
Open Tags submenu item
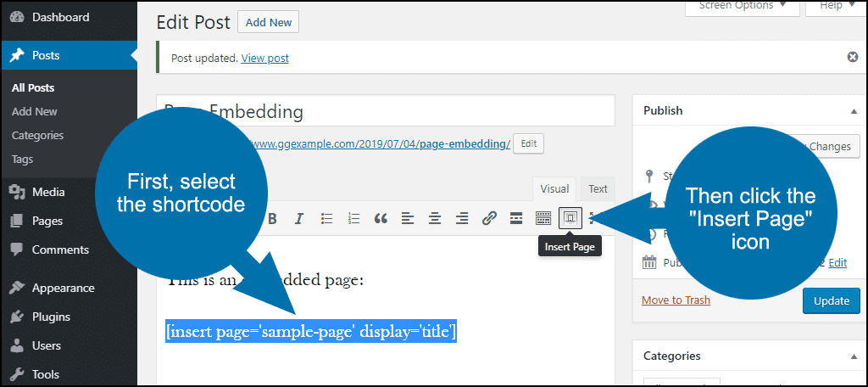point(23,159)
